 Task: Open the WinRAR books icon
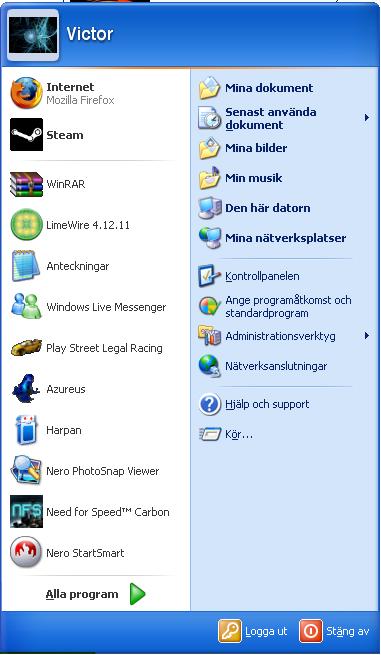click(x=26, y=184)
